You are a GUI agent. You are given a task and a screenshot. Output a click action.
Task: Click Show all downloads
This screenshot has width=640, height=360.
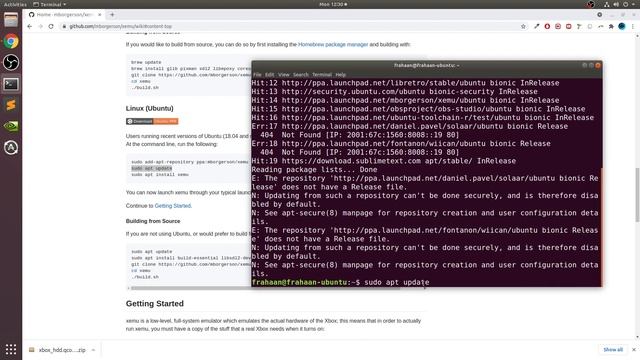coord(613,350)
